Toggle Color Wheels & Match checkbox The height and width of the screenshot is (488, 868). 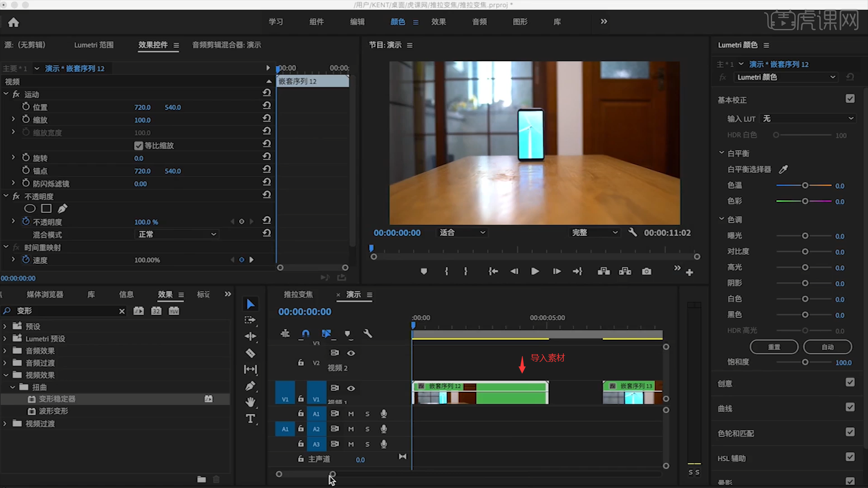(850, 432)
